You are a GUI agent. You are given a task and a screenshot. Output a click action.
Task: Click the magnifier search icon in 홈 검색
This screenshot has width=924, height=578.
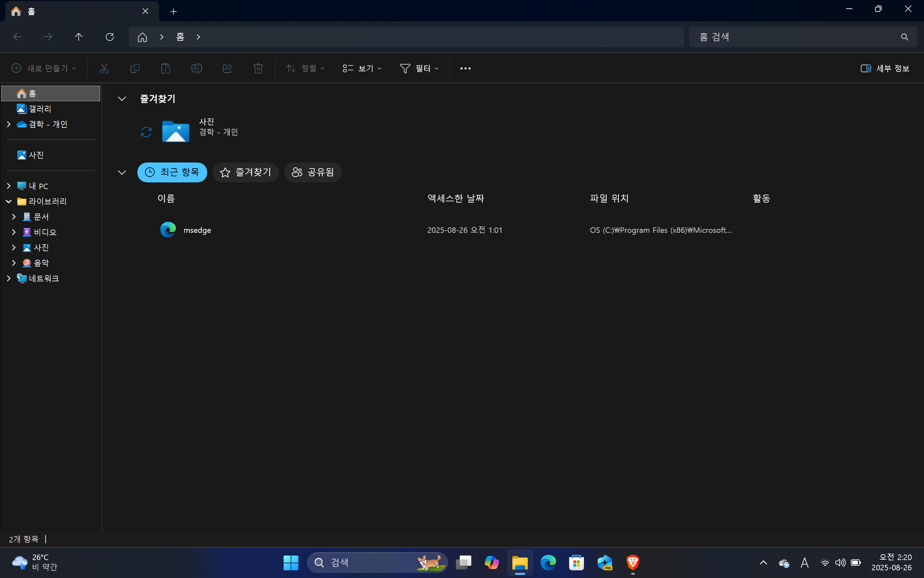(904, 37)
